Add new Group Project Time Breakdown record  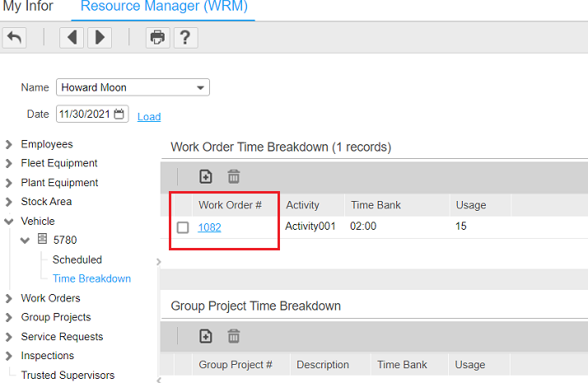click(206, 335)
